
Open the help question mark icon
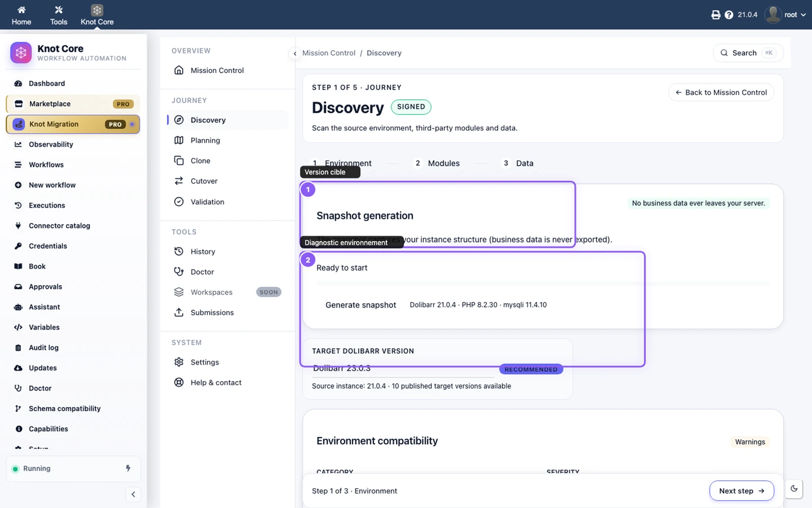pos(729,15)
